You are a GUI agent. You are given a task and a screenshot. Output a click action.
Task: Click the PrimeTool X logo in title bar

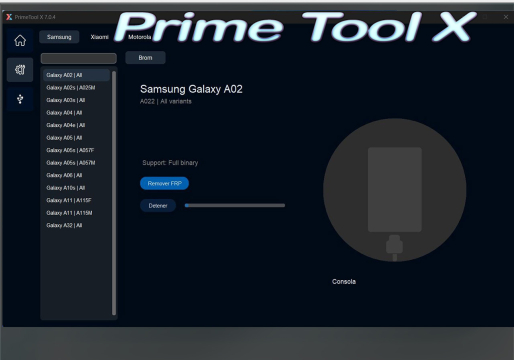click(9, 17)
